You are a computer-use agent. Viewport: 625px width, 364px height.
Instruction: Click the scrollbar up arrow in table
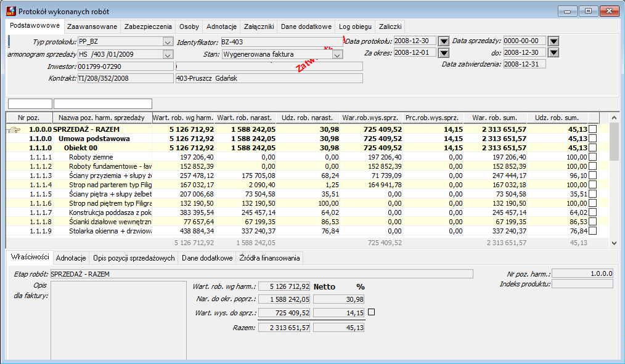614,118
